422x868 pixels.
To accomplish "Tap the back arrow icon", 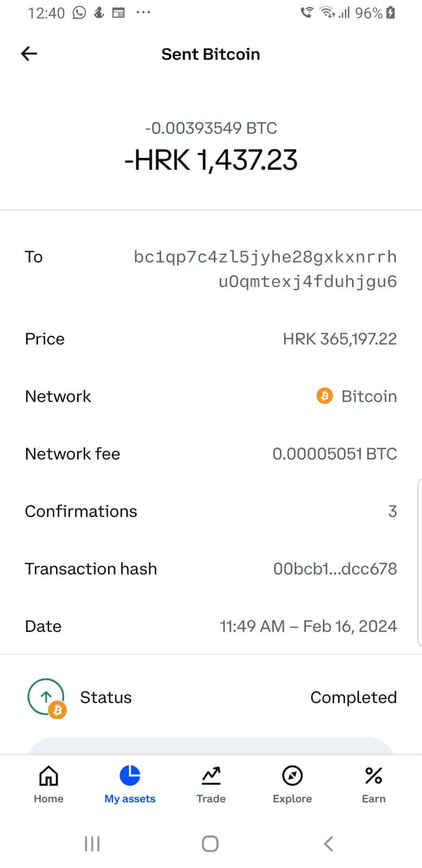I will 29,53.
